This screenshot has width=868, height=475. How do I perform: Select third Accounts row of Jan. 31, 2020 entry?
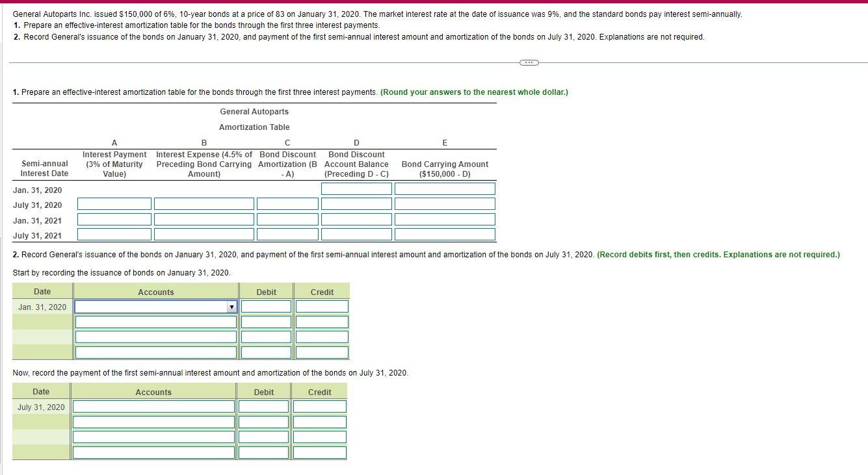[x=156, y=337]
